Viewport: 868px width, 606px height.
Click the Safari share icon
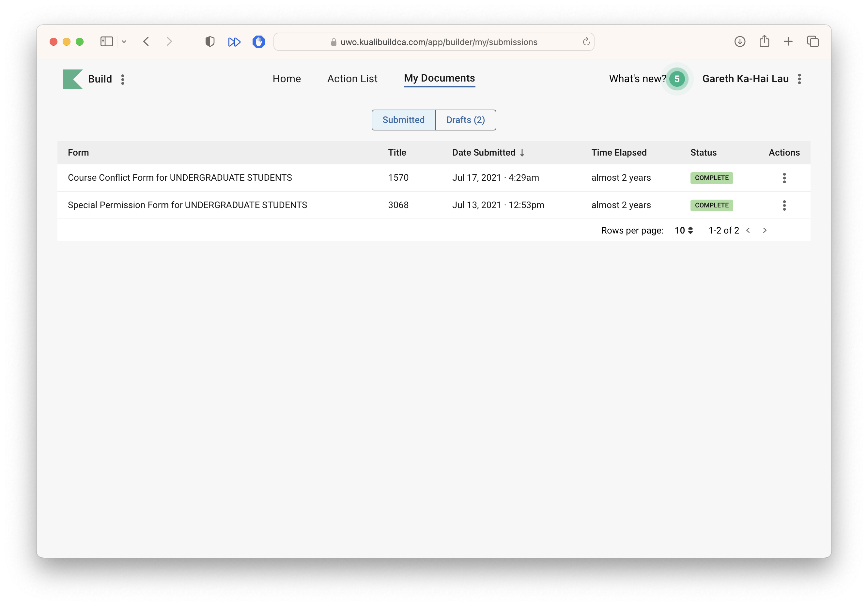(x=764, y=41)
